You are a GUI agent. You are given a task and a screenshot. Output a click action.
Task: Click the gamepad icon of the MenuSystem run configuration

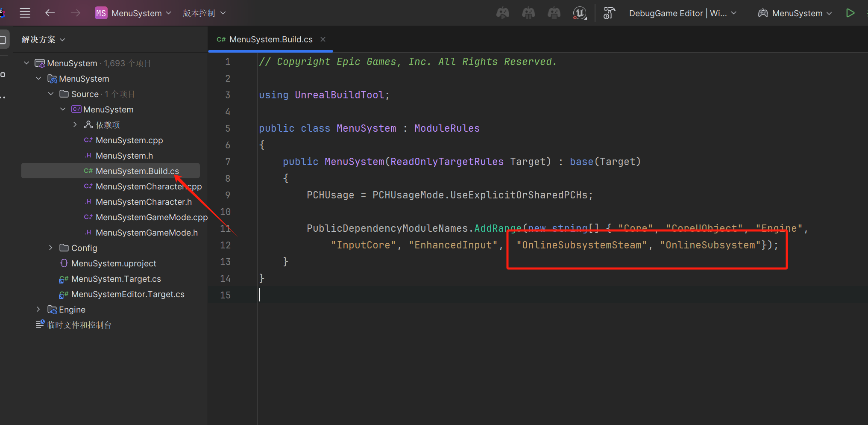(763, 13)
